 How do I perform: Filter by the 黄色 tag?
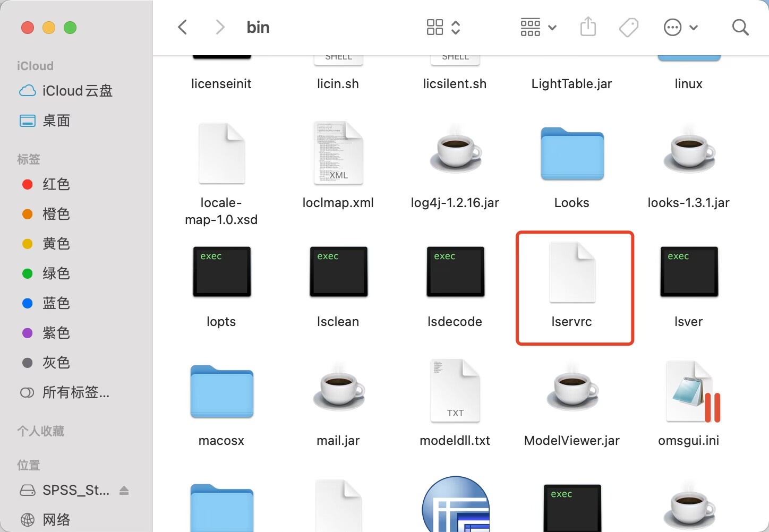click(x=46, y=244)
